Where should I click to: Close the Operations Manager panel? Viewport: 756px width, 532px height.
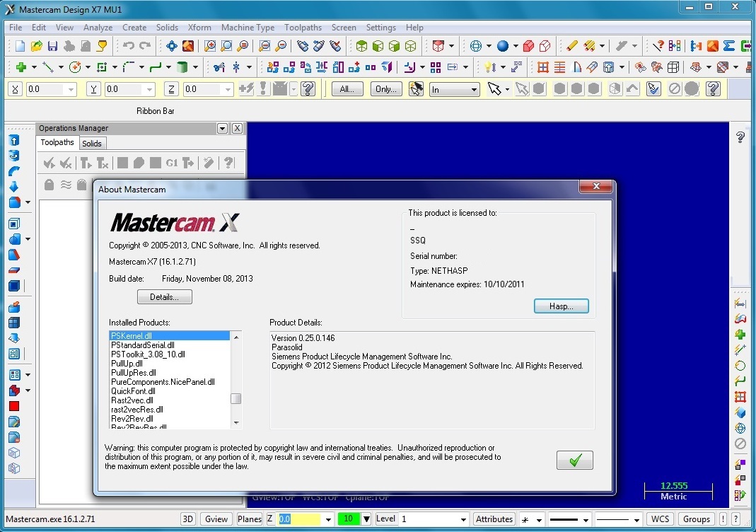[x=237, y=128]
